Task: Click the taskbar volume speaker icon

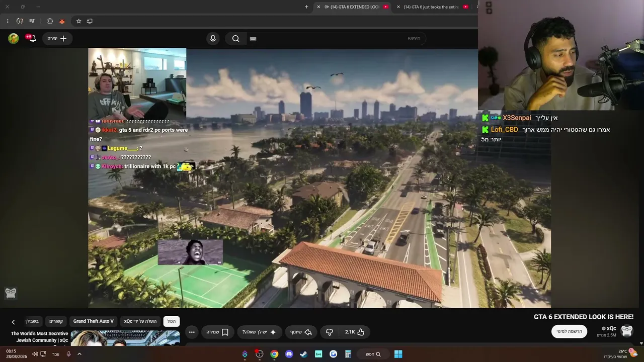Action: coord(35,354)
